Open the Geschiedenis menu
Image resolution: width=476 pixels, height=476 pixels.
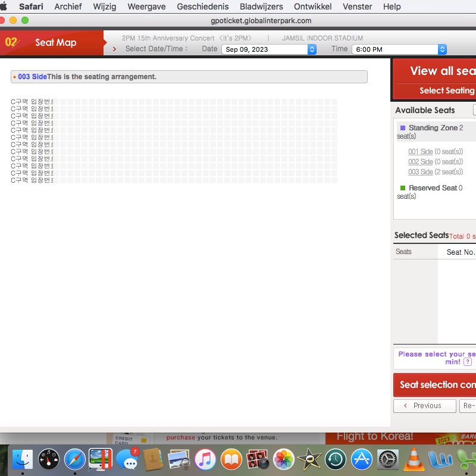(x=203, y=7)
